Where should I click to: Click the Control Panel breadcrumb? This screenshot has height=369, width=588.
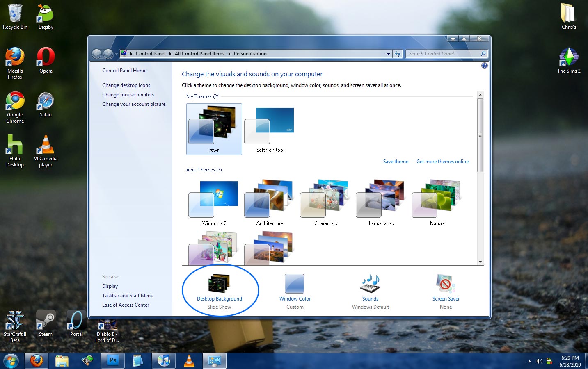point(150,54)
